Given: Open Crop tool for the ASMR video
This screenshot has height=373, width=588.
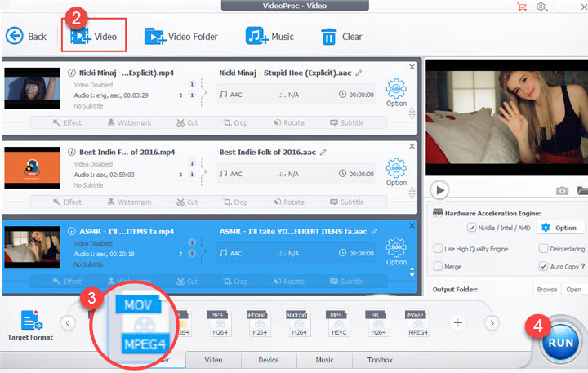Looking at the screenshot, I should click(x=235, y=281).
